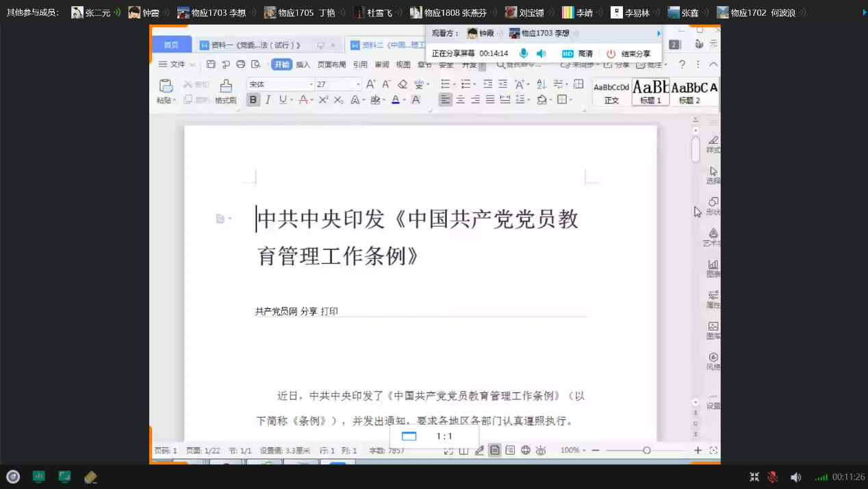The image size is (868, 489).
Task: Open the 插入 ribbon tab
Action: click(303, 64)
